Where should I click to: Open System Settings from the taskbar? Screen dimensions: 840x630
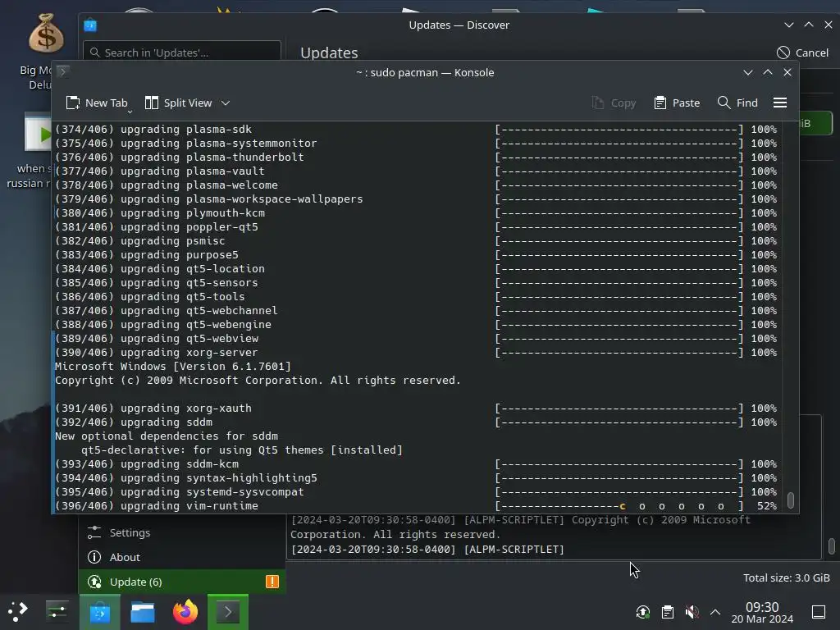57,611
